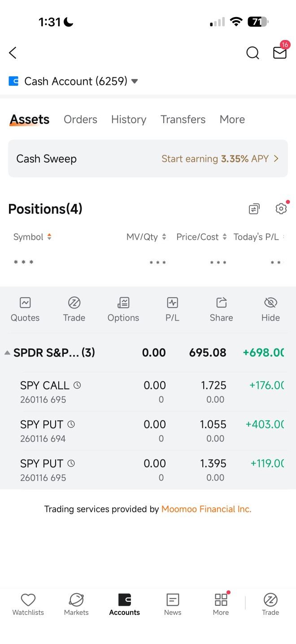Switch to the Orders tab
Image resolution: width=296 pixels, height=644 pixels.
coord(80,119)
